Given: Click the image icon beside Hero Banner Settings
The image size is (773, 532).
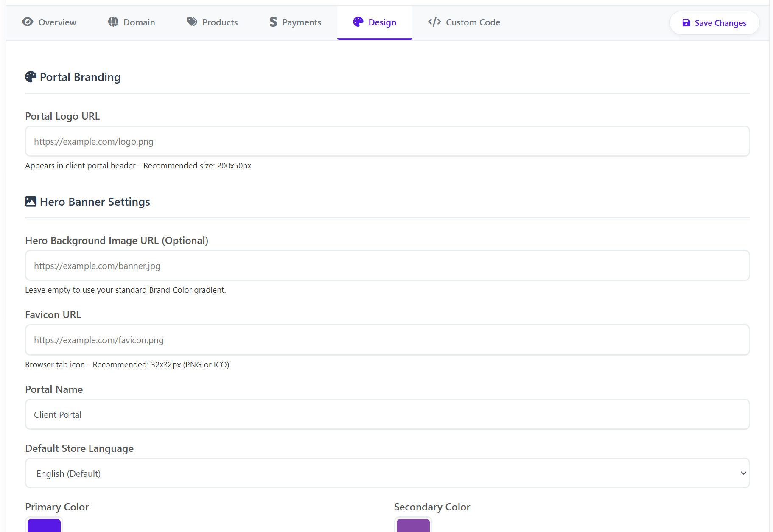Looking at the screenshot, I should [31, 202].
